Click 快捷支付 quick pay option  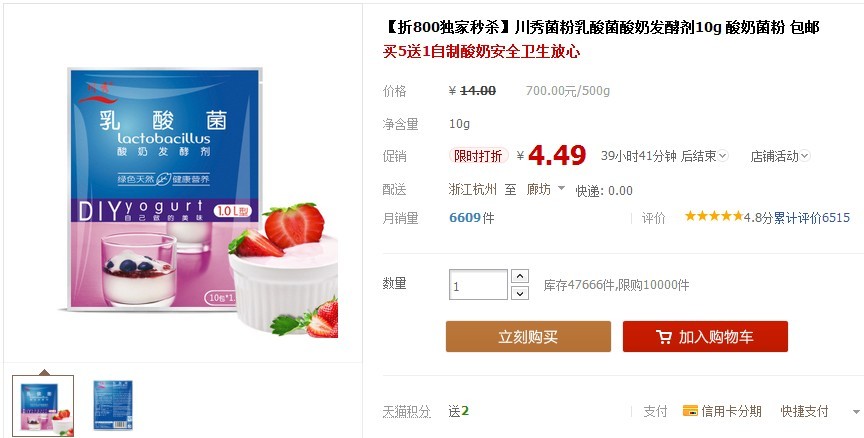click(804, 411)
